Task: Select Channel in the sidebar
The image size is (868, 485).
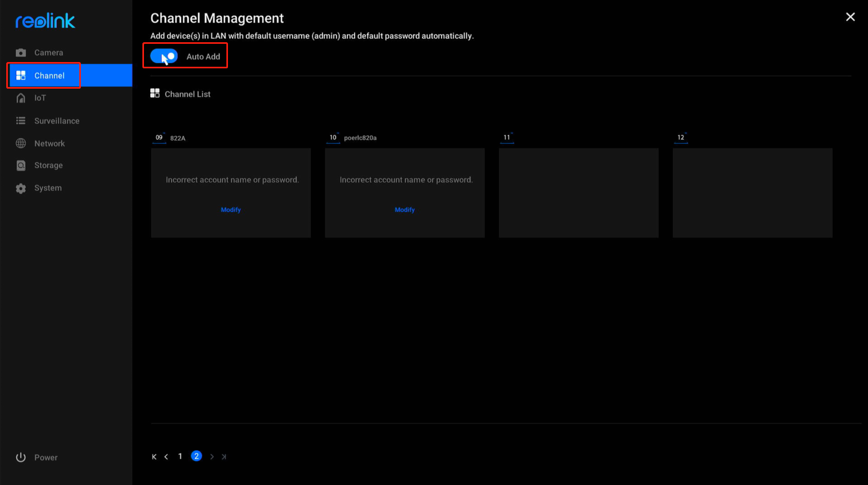Action: pyautogui.click(x=66, y=76)
